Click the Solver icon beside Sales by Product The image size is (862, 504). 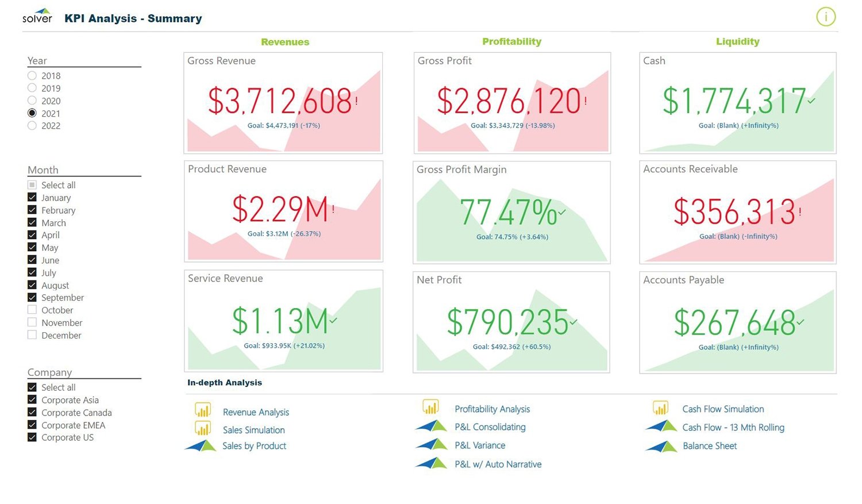[x=201, y=446]
